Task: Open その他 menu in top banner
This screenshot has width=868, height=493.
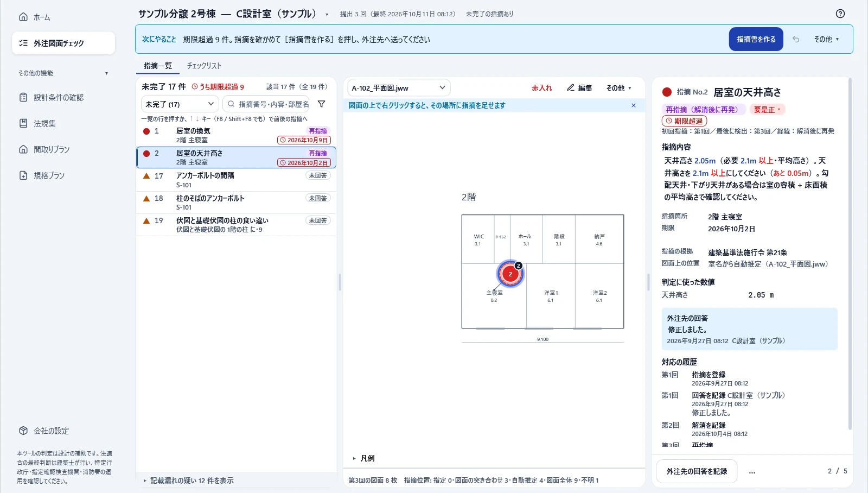Action: (x=826, y=39)
